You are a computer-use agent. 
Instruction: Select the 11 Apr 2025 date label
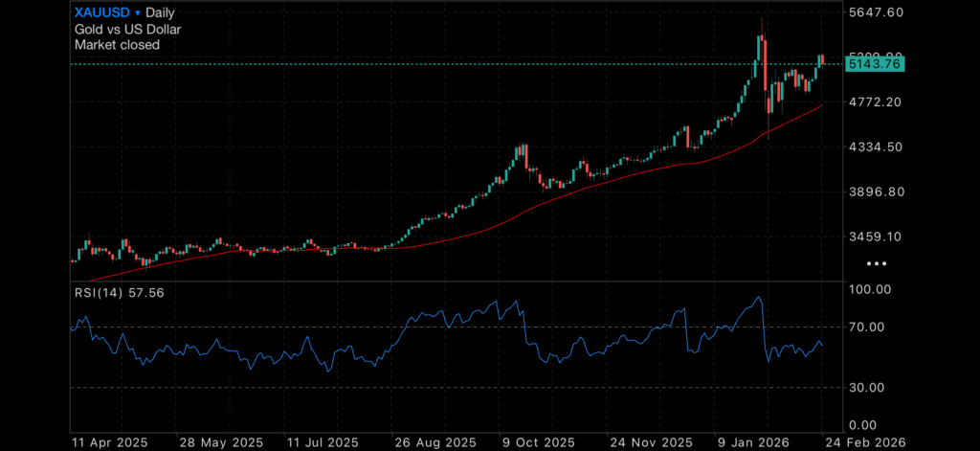[x=110, y=443]
